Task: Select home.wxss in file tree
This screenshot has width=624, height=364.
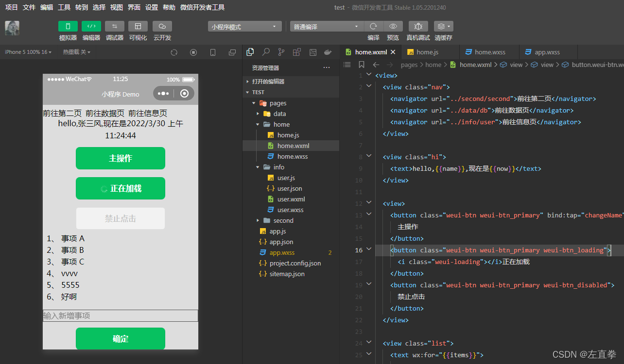Action: tap(291, 156)
